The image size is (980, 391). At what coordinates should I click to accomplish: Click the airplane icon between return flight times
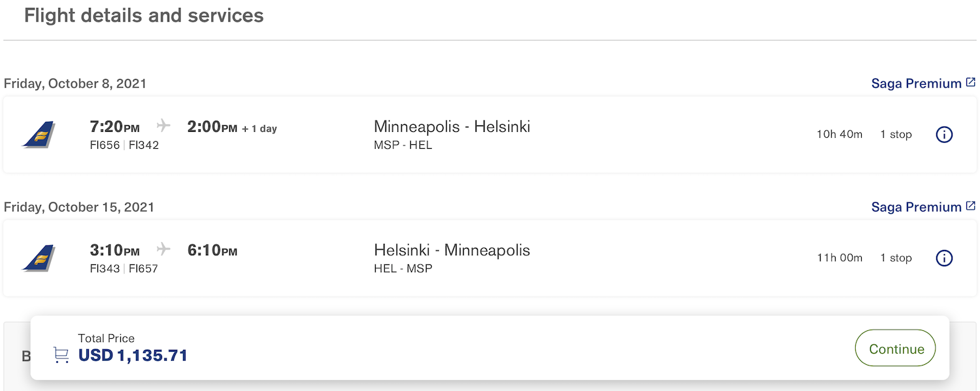[162, 248]
